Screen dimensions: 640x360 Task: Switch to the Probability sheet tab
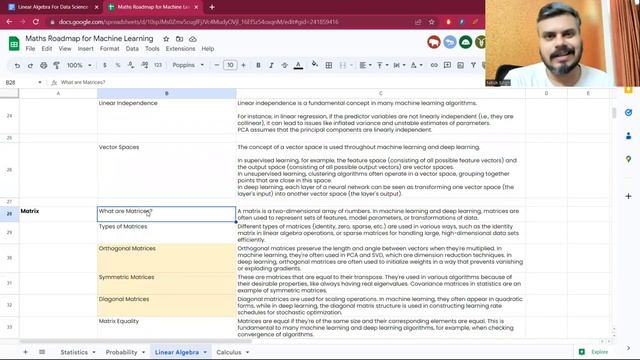pyautogui.click(x=121, y=352)
